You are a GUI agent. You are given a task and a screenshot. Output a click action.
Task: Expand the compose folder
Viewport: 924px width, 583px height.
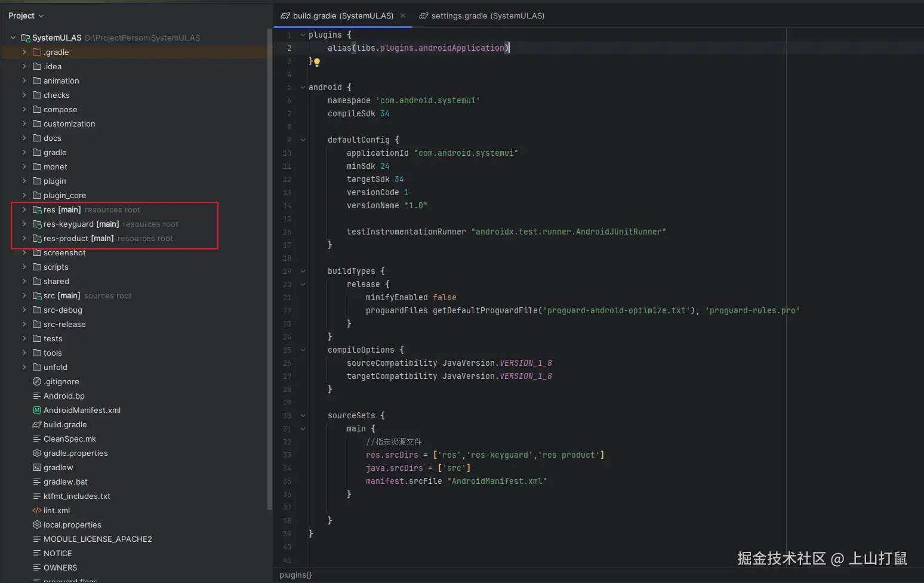click(x=24, y=109)
